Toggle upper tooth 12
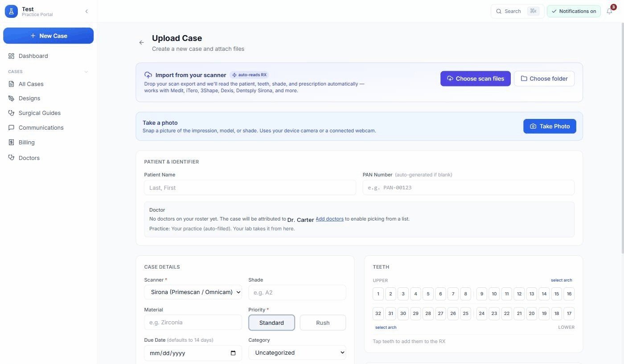624x364 pixels. click(x=519, y=294)
